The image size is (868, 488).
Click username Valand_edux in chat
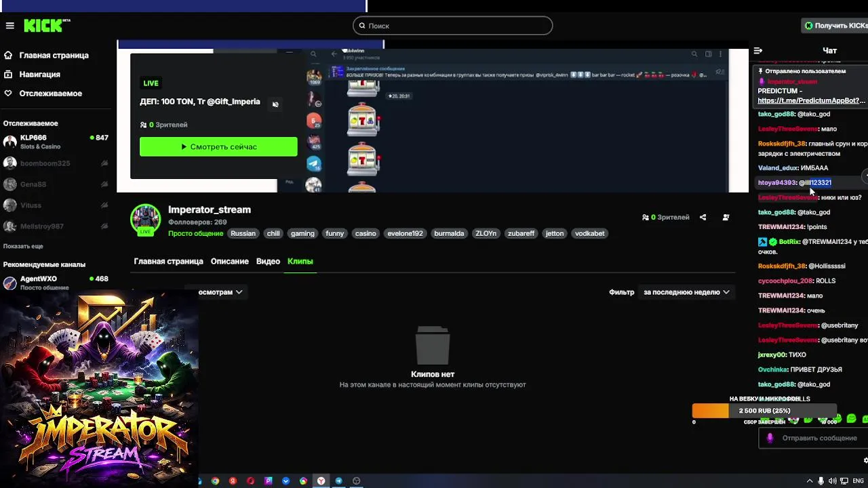coord(778,168)
